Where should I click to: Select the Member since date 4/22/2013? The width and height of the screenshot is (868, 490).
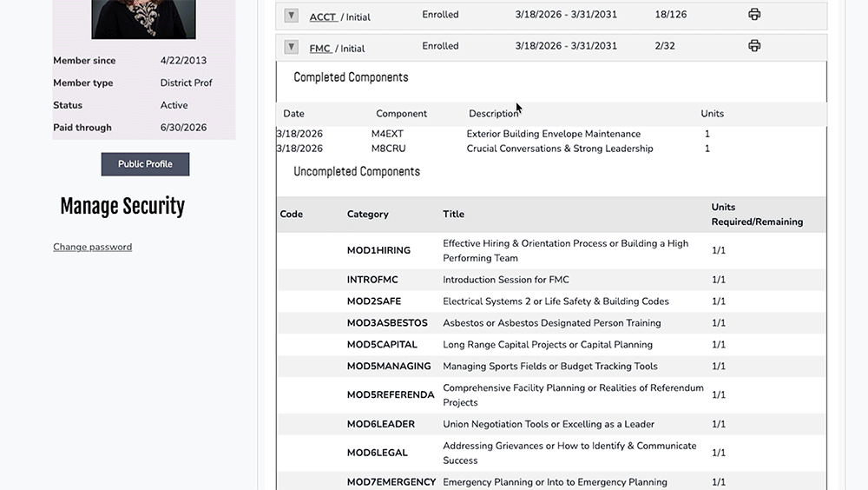pyautogui.click(x=183, y=61)
